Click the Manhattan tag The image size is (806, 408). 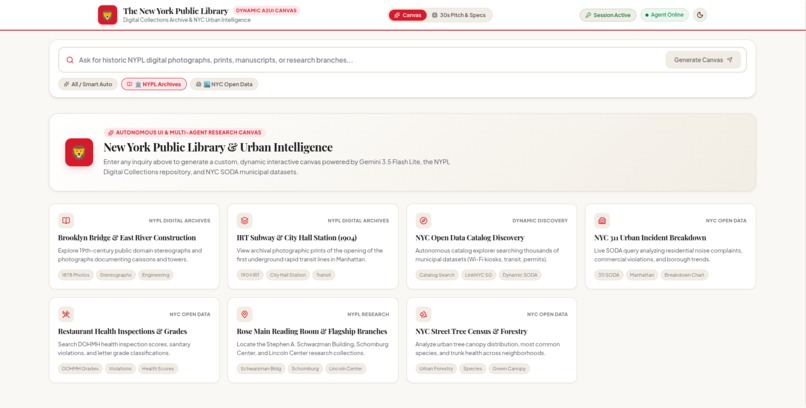click(642, 275)
